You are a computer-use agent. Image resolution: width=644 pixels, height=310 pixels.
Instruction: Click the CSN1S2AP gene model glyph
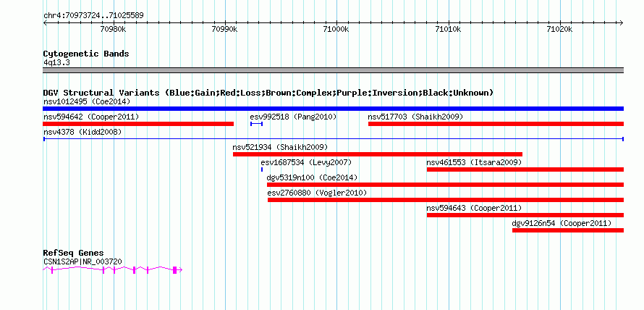(x=113, y=269)
